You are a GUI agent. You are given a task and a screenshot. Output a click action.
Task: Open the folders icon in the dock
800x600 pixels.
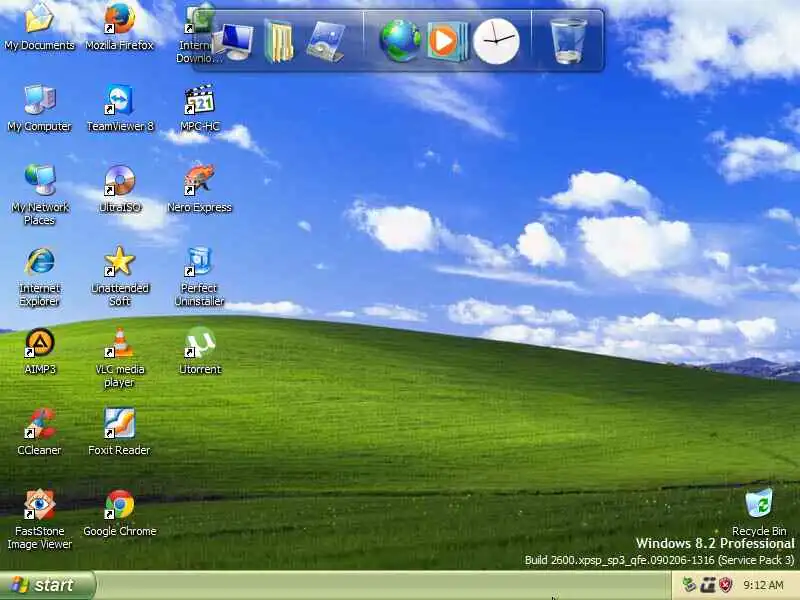tap(279, 42)
